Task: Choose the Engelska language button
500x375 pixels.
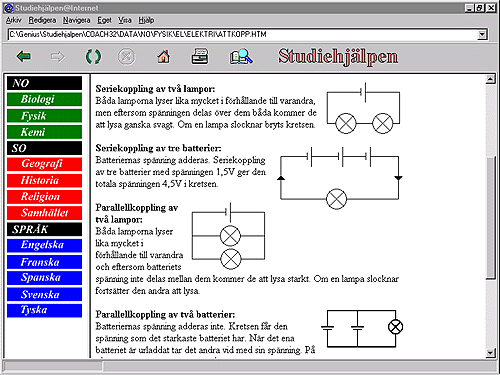Action: [x=44, y=245]
